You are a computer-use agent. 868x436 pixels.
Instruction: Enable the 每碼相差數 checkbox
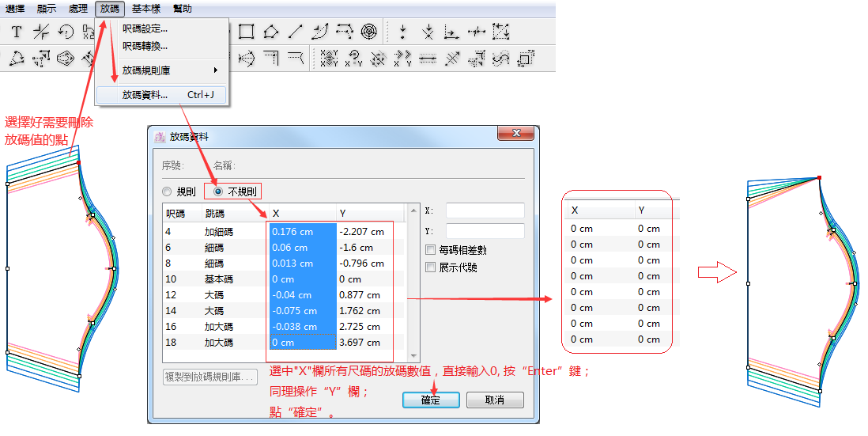(431, 250)
